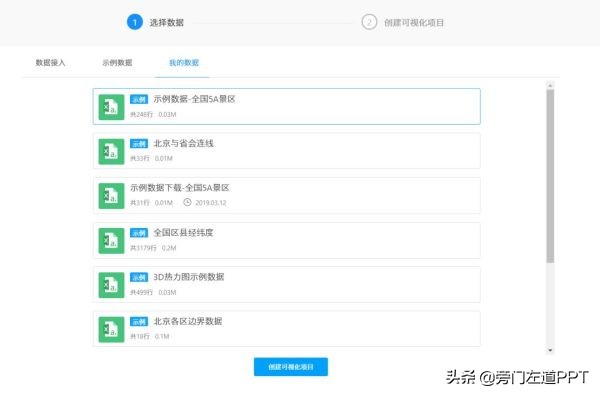Click the 选择数据 step label

coord(166,23)
